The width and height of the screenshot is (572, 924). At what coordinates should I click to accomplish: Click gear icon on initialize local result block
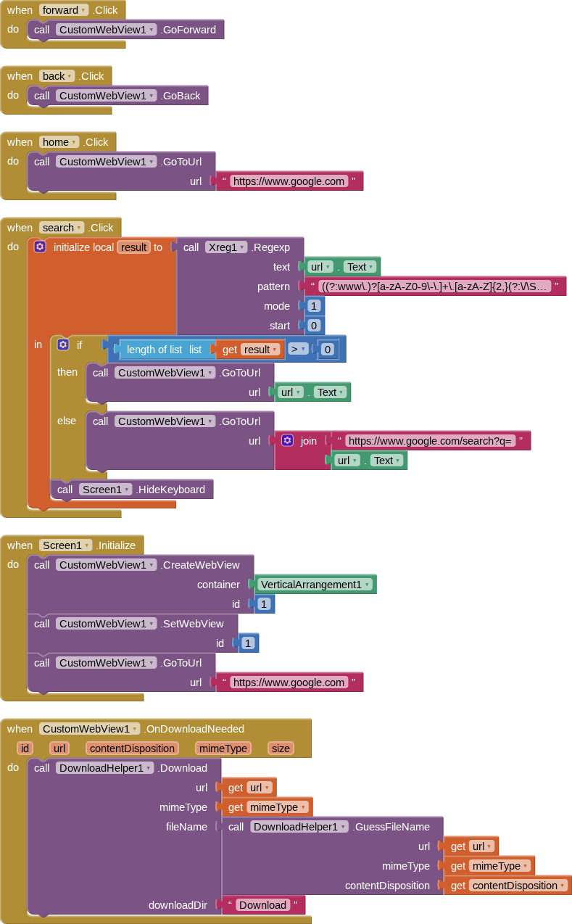(x=40, y=247)
